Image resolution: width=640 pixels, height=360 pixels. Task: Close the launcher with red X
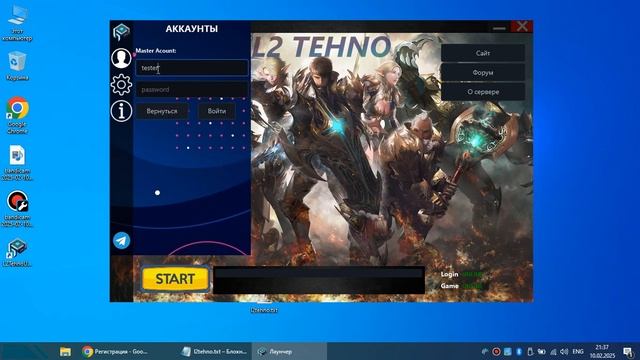(x=522, y=27)
